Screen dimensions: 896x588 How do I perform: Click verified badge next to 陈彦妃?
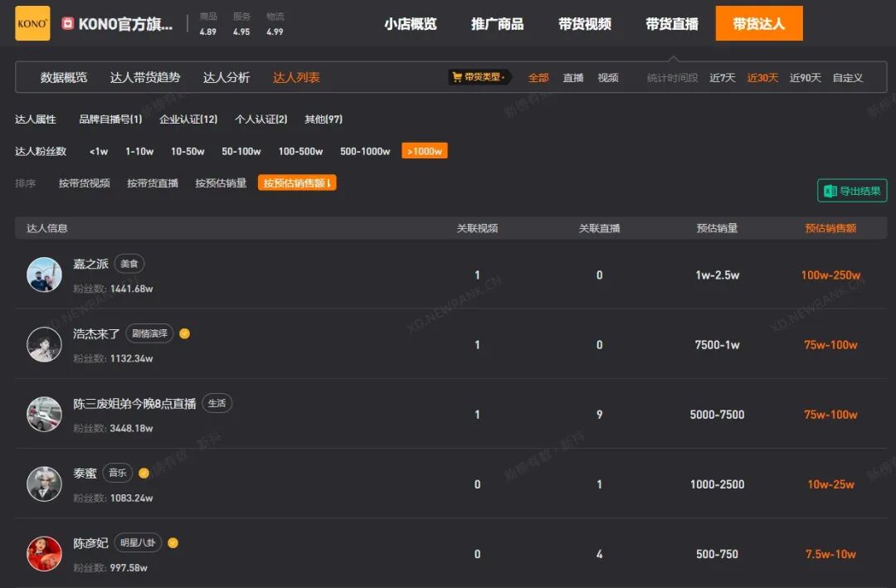(x=173, y=542)
